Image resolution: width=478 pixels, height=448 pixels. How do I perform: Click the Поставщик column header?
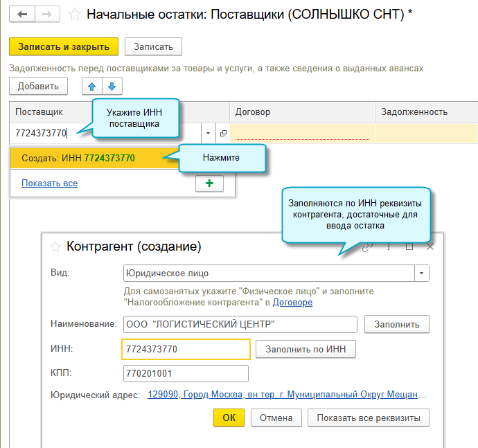pos(119,112)
